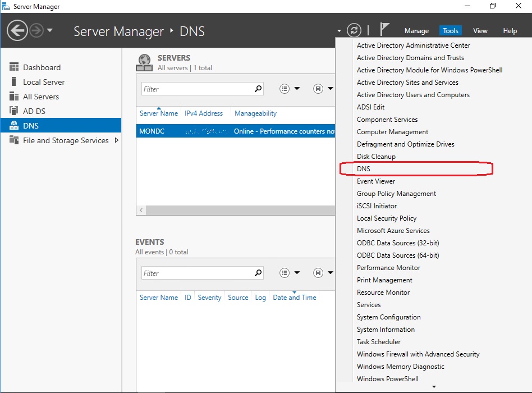Open the Servers list options dropdown arrow
The image size is (532, 393).
tap(297, 89)
